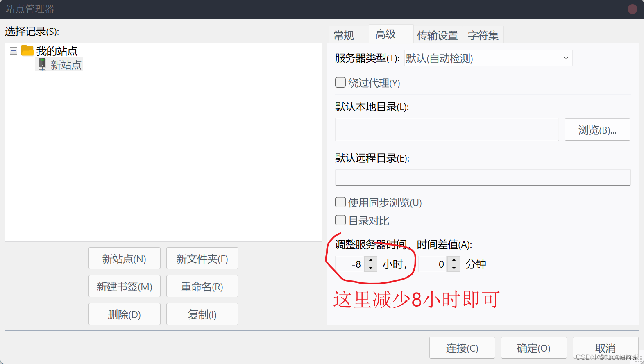The width and height of the screenshot is (644, 364).
Task: Click the yellow folder icon of 我的站点
Action: [x=27, y=50]
